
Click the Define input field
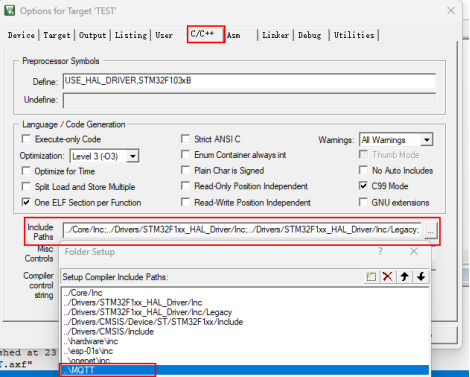[x=249, y=81]
